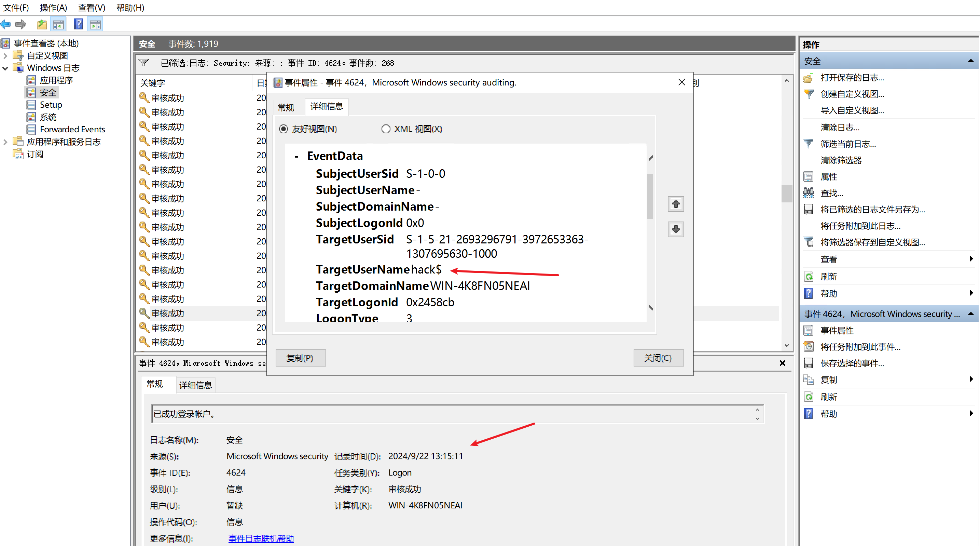The height and width of the screenshot is (546, 980).
Task: Click the up-folder toolbar icon
Action: click(41, 24)
